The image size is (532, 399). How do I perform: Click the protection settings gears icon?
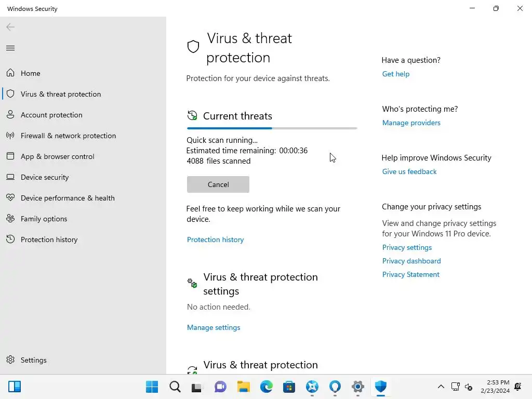[x=192, y=283]
